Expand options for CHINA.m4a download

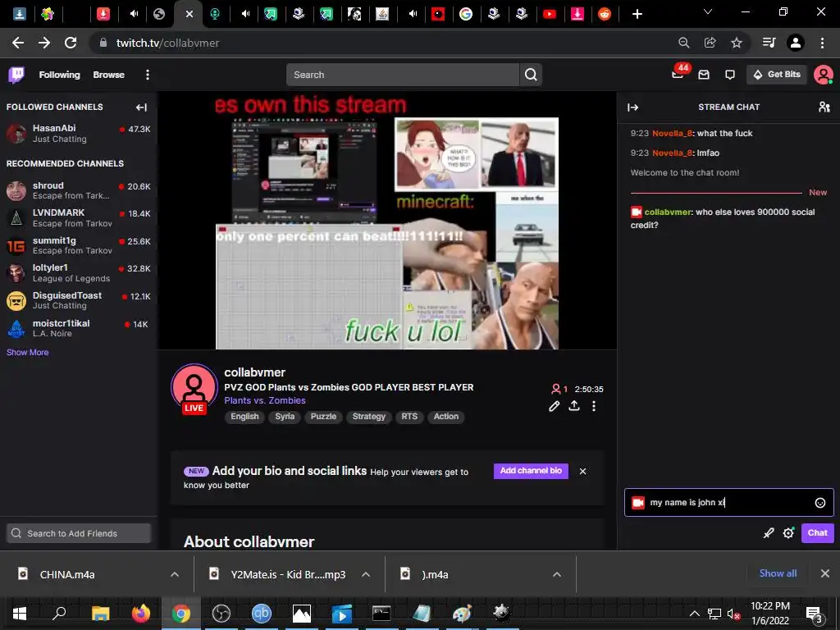[175, 574]
